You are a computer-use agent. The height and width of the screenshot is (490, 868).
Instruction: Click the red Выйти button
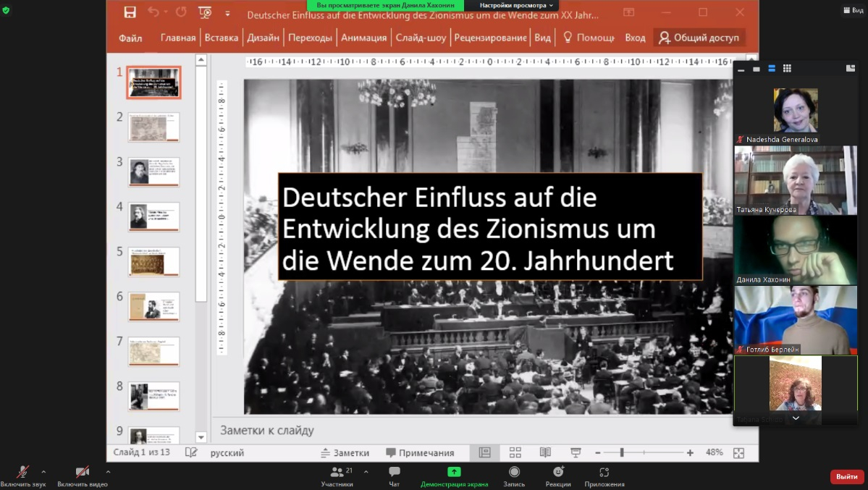(x=846, y=476)
